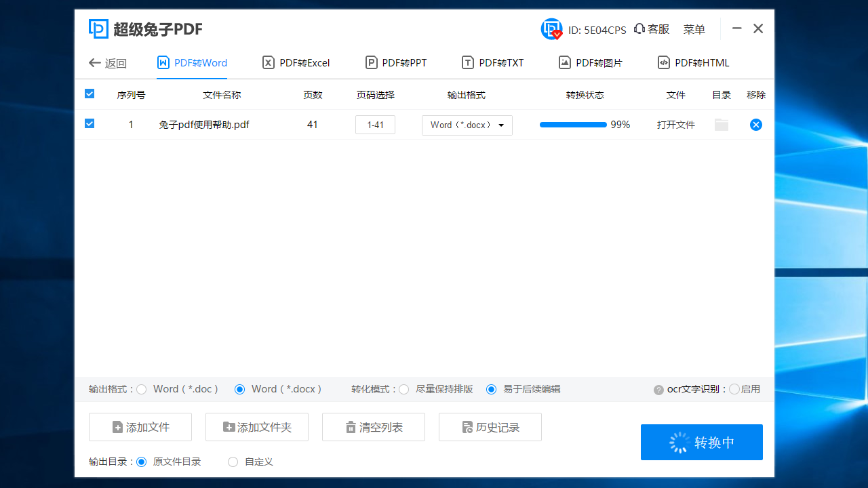The image size is (868, 488).
Task: Click the 页码选择 column header
Action: pos(376,95)
